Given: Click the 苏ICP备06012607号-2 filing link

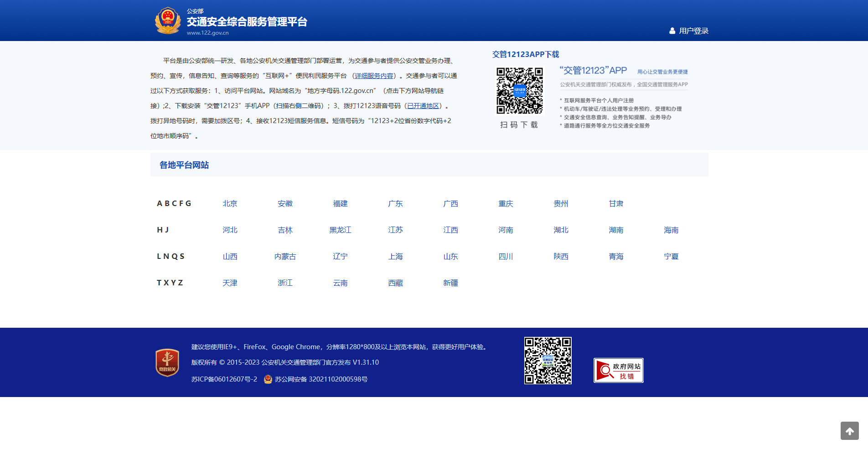Looking at the screenshot, I should pyautogui.click(x=224, y=379).
